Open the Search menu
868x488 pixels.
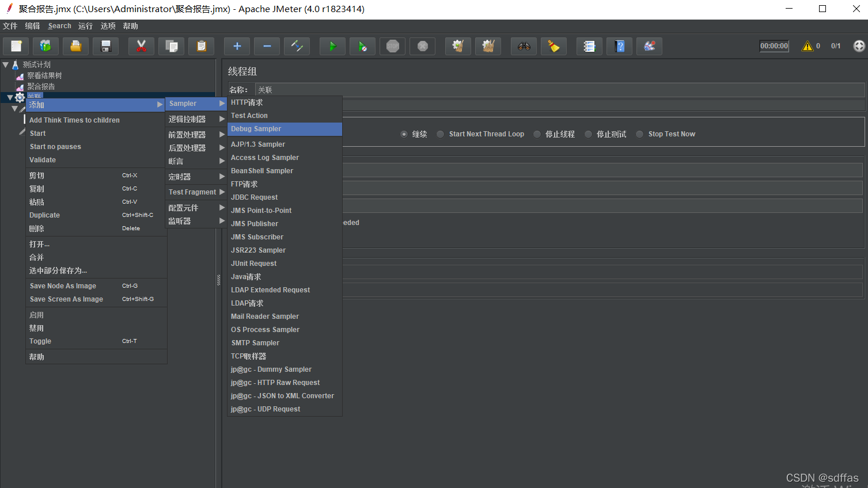[59, 26]
